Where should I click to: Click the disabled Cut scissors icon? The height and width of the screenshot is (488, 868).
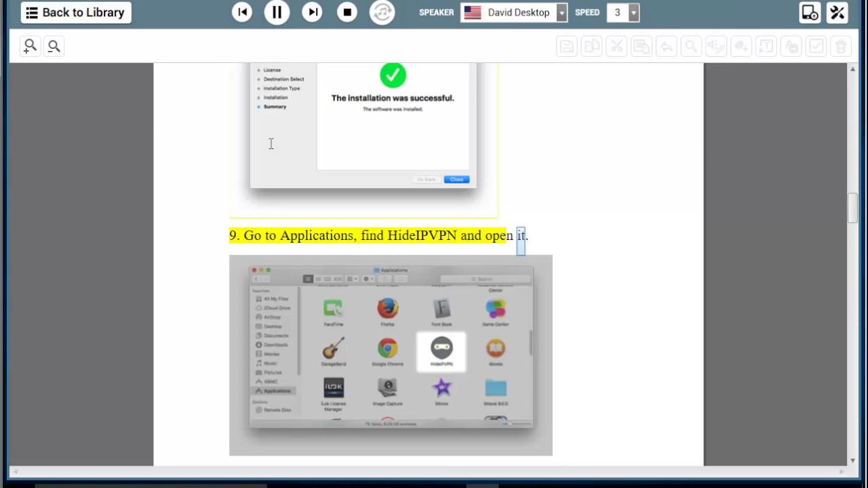click(616, 46)
